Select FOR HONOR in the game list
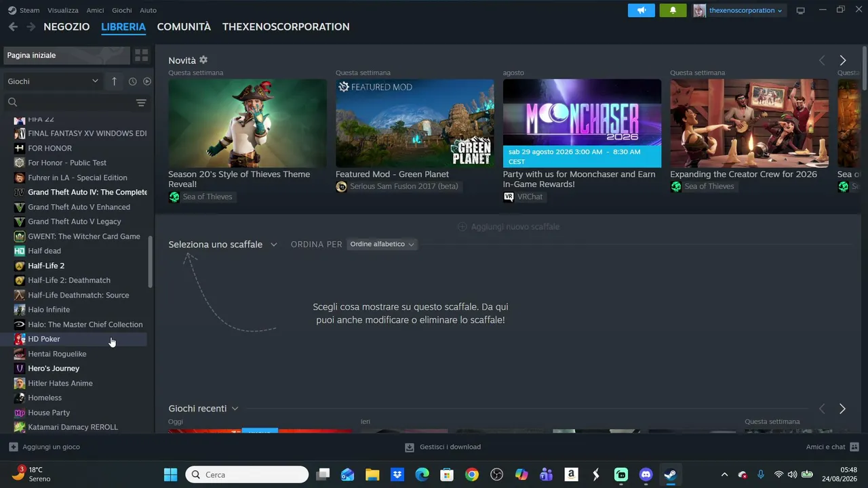This screenshot has width=868, height=488. click(81, 148)
